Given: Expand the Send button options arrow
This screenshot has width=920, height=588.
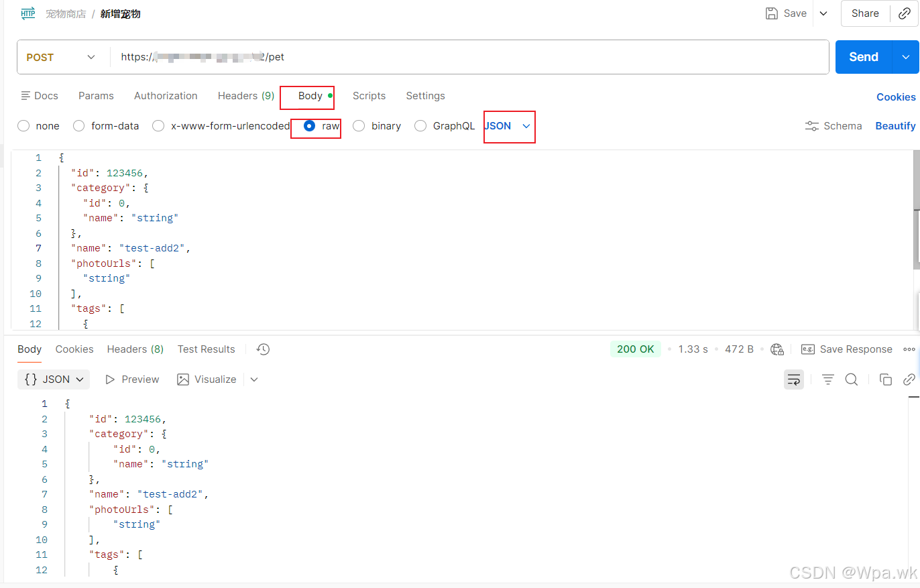Looking at the screenshot, I should click(x=906, y=57).
